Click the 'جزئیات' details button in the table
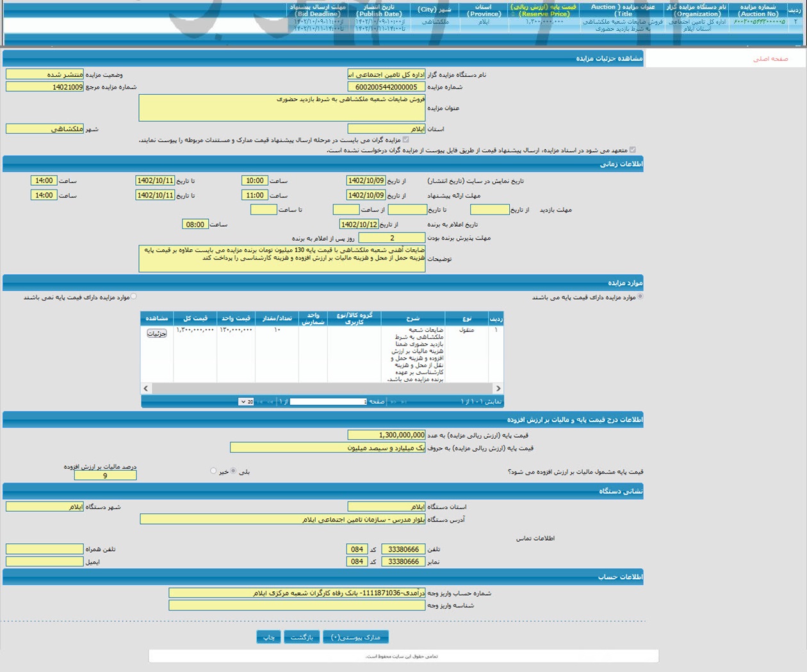 pyautogui.click(x=157, y=333)
